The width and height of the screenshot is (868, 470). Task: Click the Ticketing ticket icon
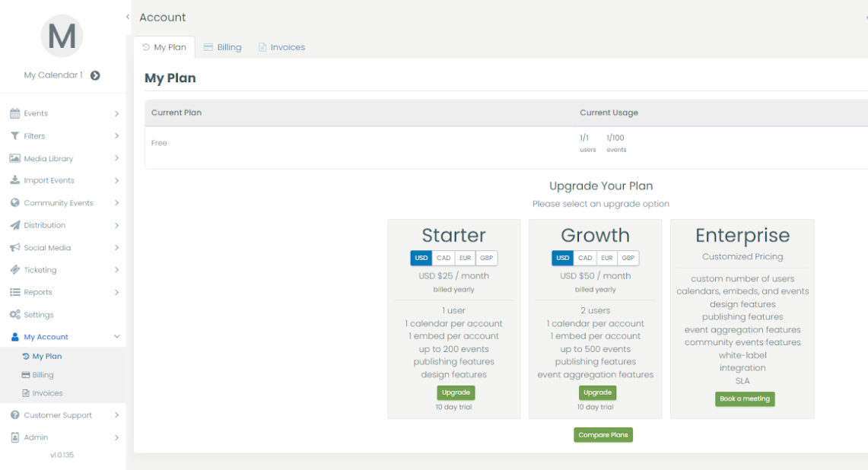point(15,269)
